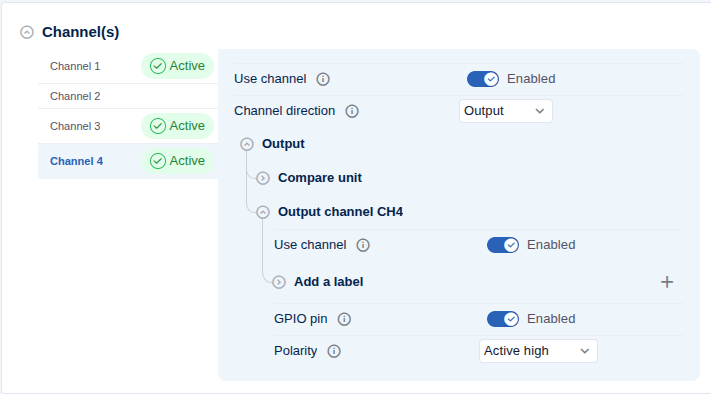Click the Active badge for Channel 4
711x394 pixels.
[177, 161]
